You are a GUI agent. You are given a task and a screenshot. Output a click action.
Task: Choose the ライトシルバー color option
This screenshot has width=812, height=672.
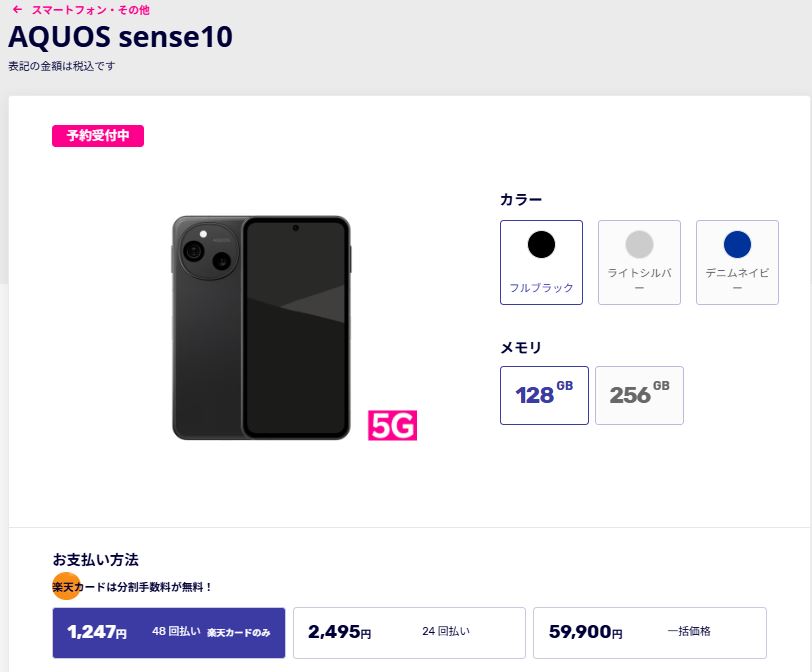[639, 262]
